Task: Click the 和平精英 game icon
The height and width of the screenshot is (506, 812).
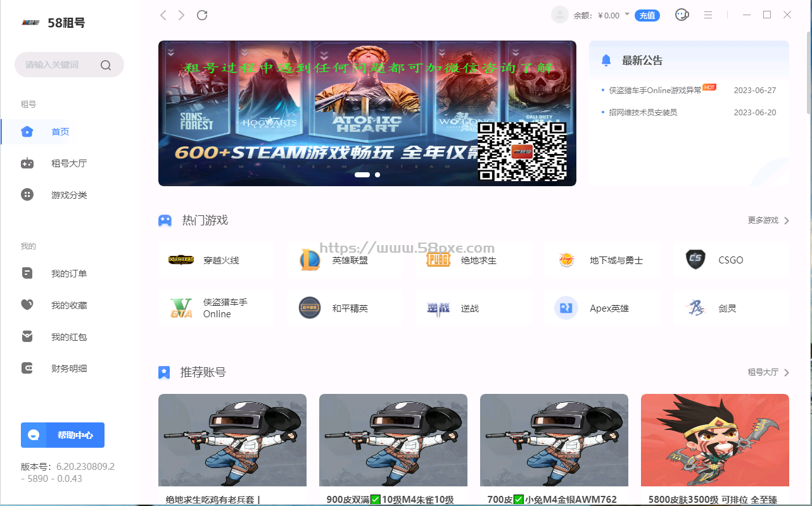Action: click(310, 308)
